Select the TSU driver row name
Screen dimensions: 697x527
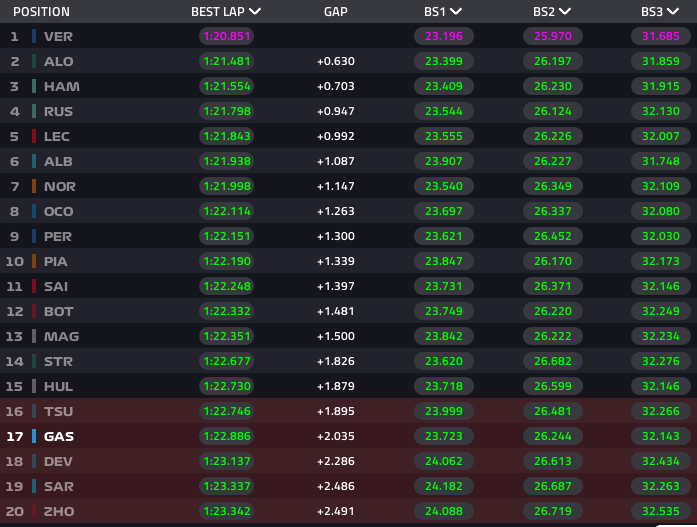(x=58, y=411)
